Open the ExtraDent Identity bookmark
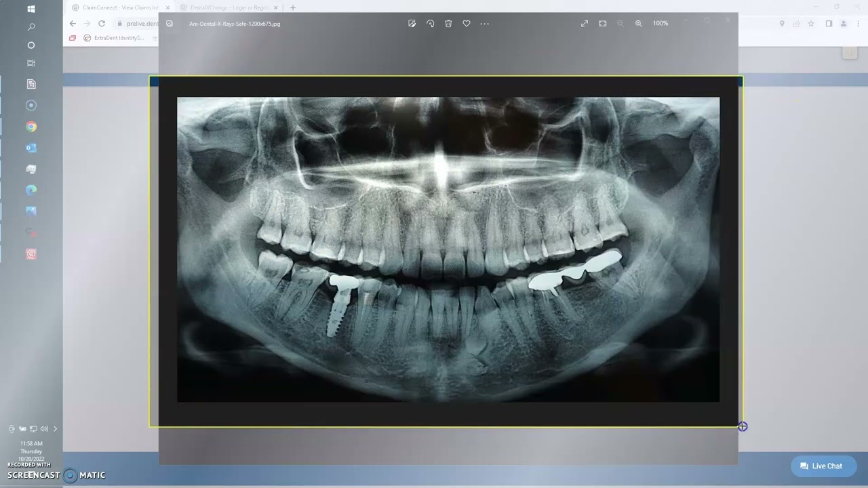Screen dimensions: 868x488 114,38
